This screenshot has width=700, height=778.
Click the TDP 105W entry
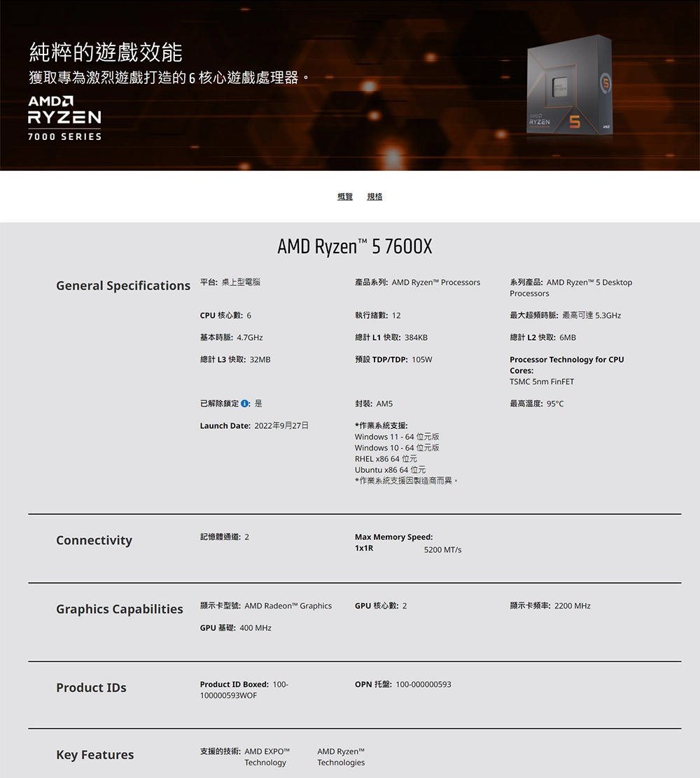pyautogui.click(x=393, y=359)
